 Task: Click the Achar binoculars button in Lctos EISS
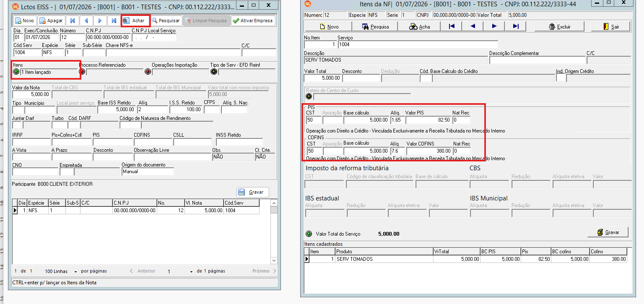(135, 21)
